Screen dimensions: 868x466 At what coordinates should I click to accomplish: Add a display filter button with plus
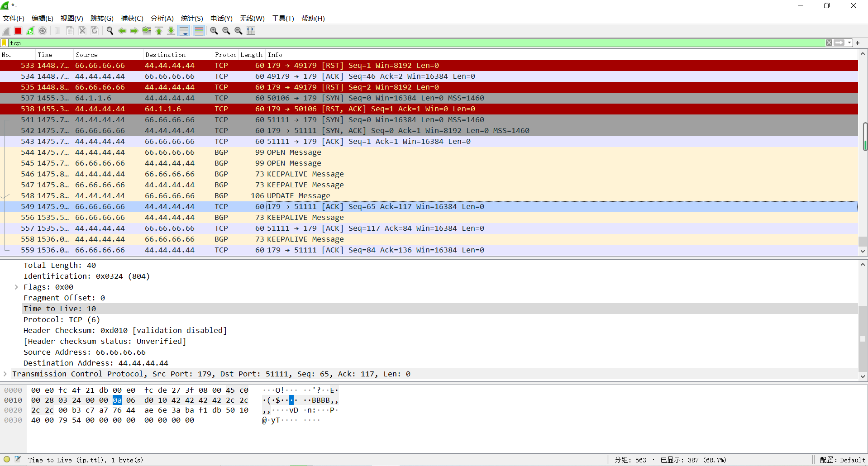pos(858,43)
